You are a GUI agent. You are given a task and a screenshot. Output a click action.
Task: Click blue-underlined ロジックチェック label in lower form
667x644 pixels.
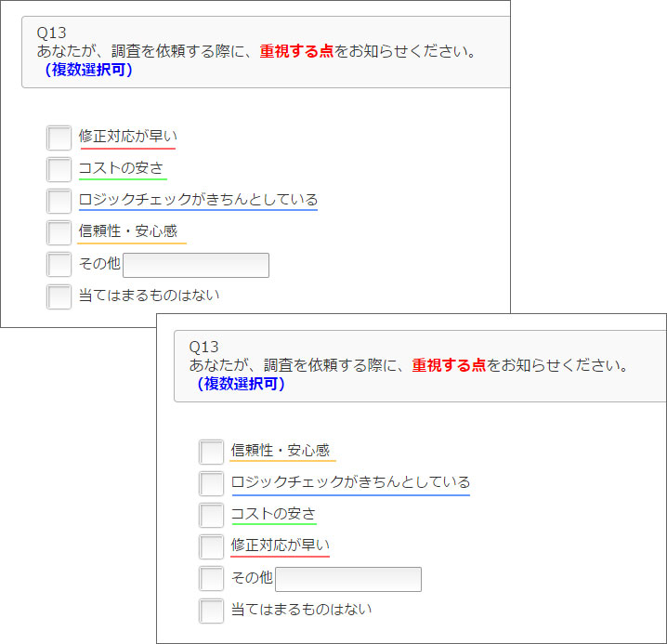pyautogui.click(x=350, y=482)
